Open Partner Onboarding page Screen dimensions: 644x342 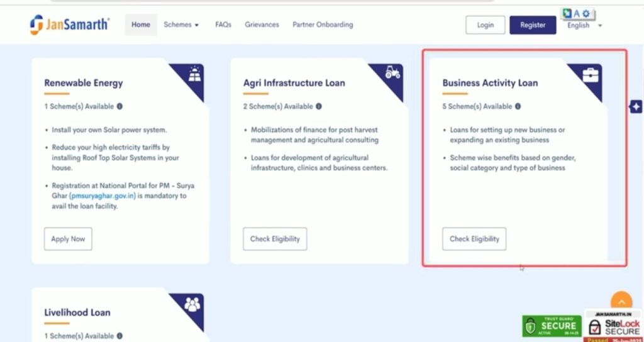click(x=323, y=25)
